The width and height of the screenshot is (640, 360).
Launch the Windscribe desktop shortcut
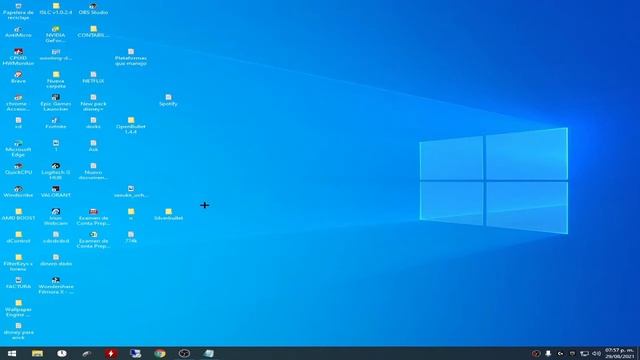[x=18, y=192]
